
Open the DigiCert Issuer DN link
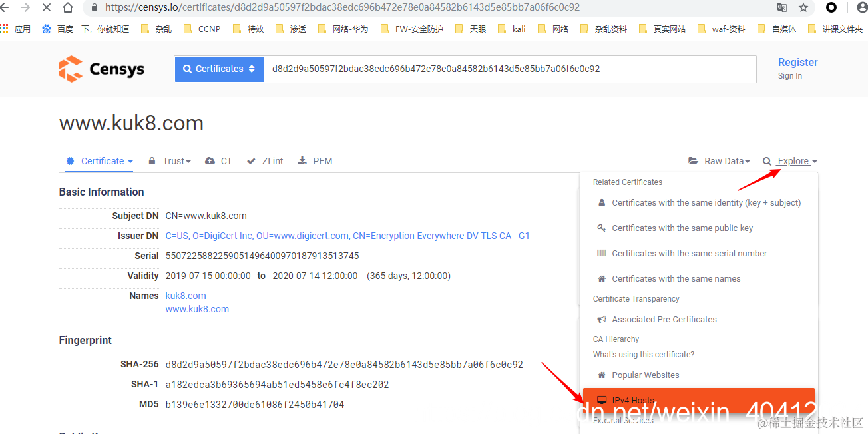point(347,236)
